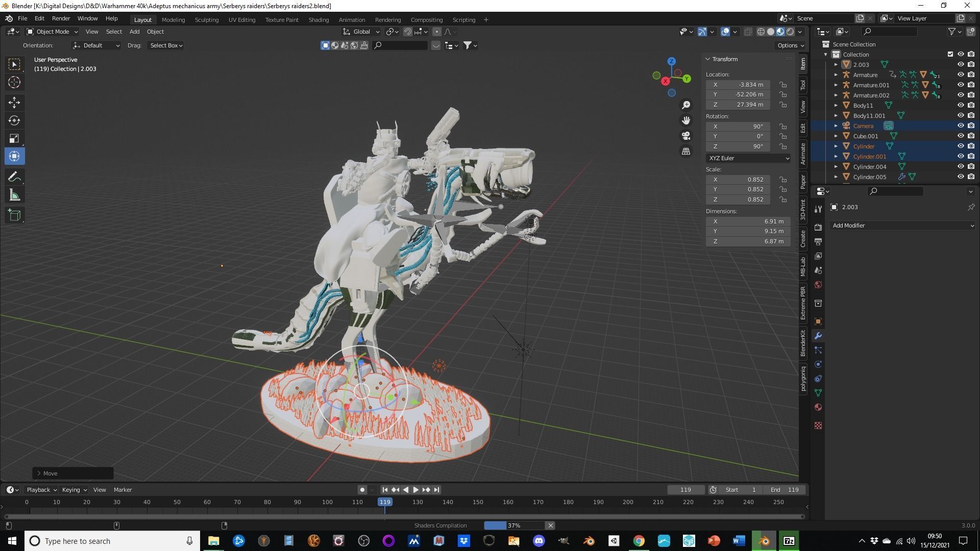Image resolution: width=980 pixels, height=551 pixels.
Task: Open the XYZ Euler rotation mode dropdown
Action: click(748, 158)
